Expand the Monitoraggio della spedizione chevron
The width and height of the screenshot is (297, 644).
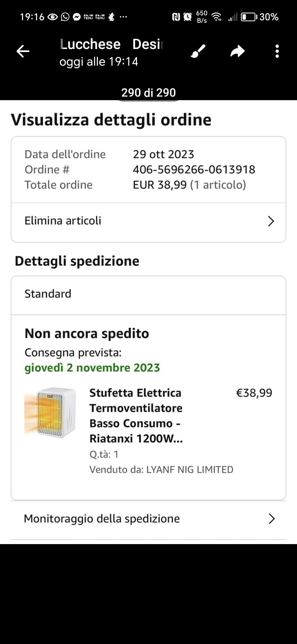271,519
